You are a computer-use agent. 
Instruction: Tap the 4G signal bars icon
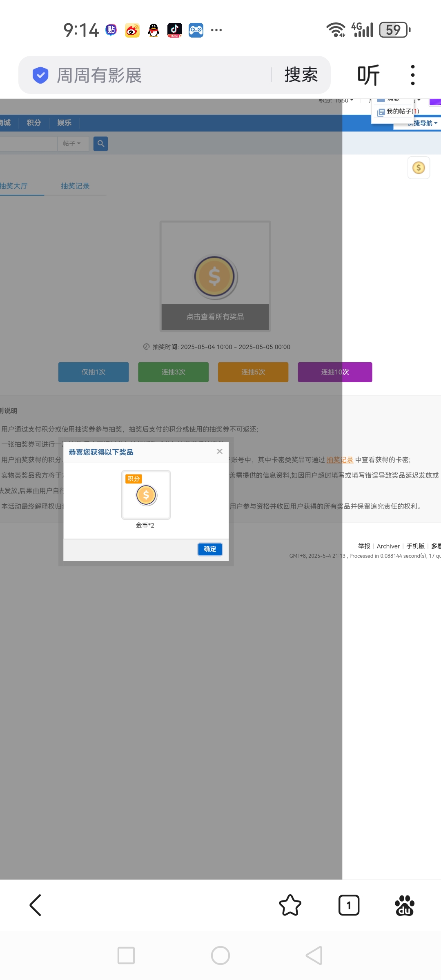click(363, 30)
